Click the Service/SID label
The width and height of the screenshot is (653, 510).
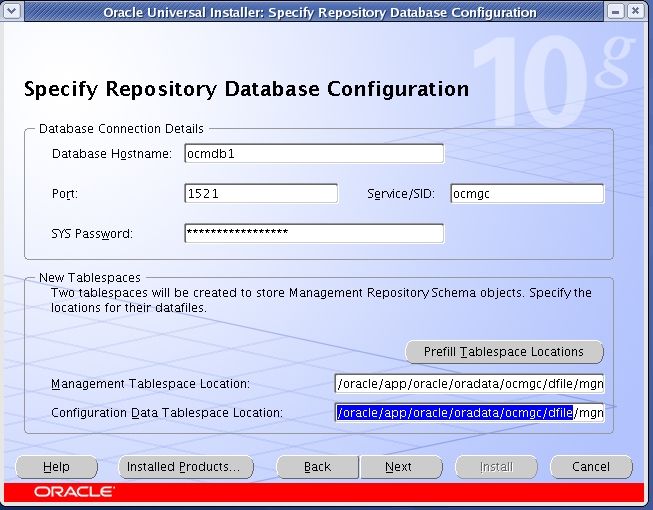401,194
